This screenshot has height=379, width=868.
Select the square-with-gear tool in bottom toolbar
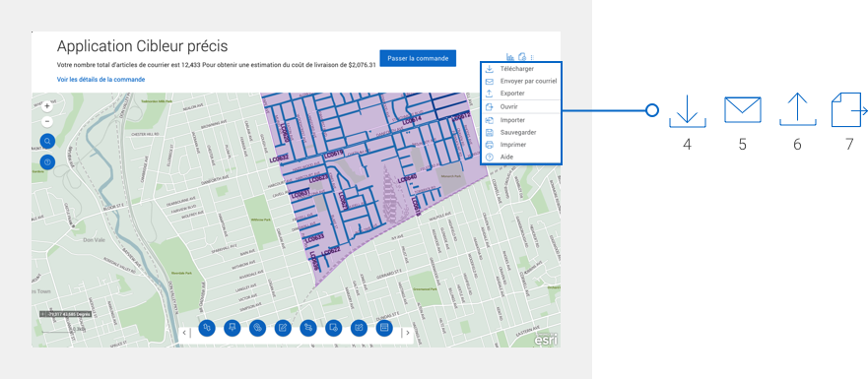click(x=333, y=328)
